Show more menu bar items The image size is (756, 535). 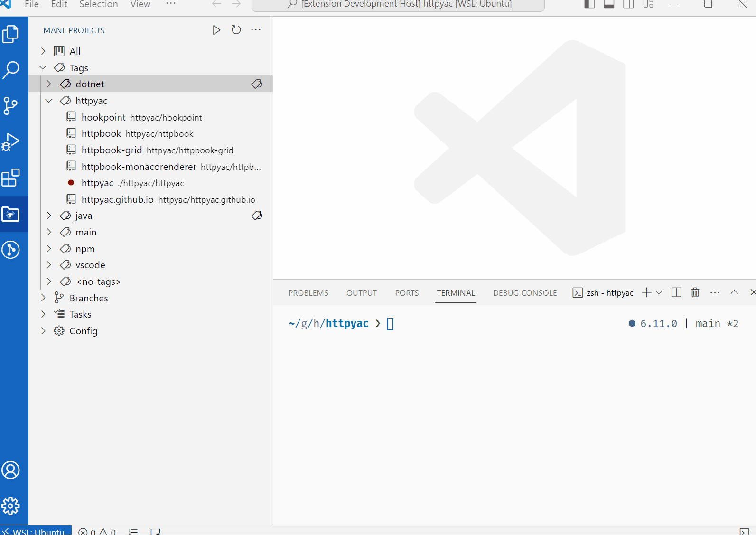(x=171, y=4)
